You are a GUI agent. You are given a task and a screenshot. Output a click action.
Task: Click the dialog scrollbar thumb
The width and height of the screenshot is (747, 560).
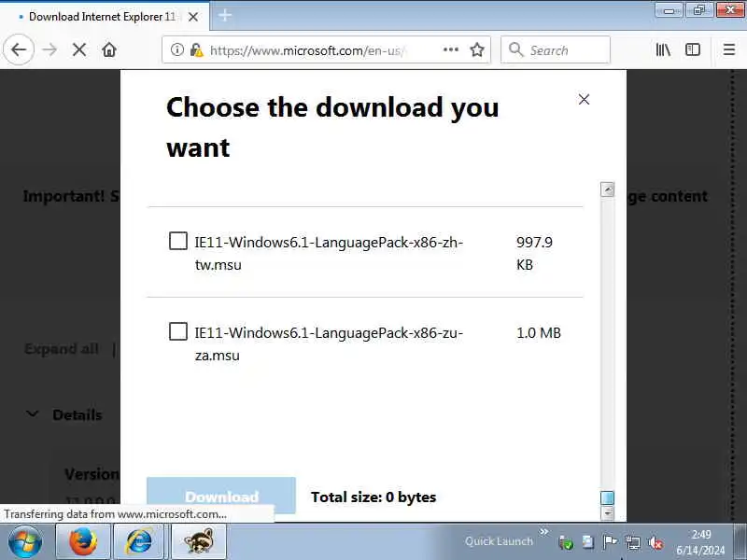[x=608, y=498]
